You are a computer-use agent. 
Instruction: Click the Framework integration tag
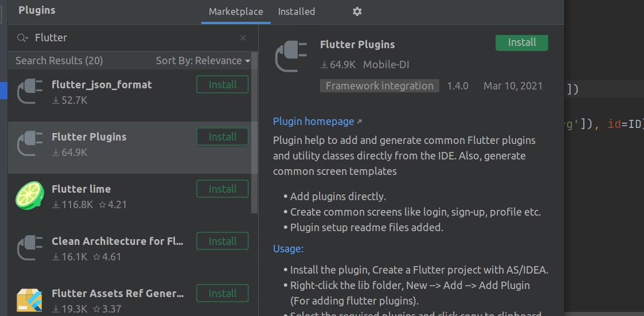(380, 86)
